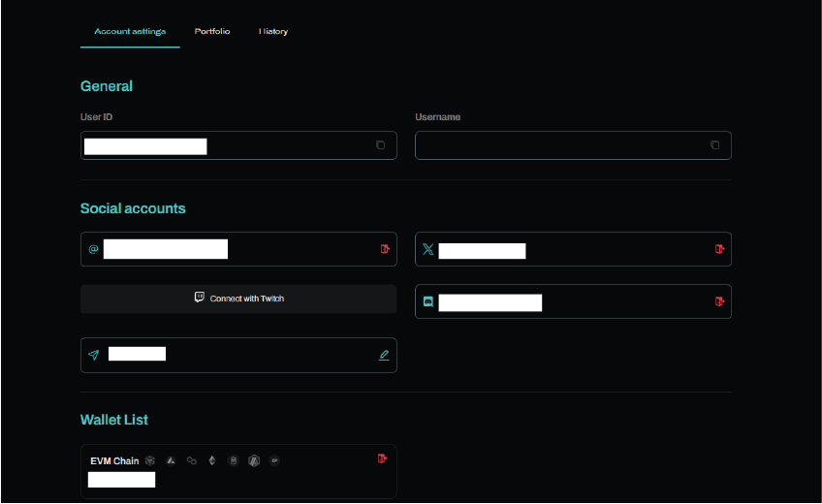822x504 pixels.
Task: Click the "User ID" label
Action: (96, 117)
